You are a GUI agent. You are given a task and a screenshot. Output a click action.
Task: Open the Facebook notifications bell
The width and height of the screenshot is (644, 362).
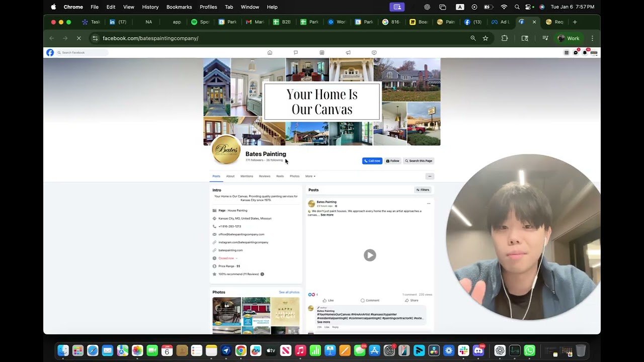tap(585, 52)
